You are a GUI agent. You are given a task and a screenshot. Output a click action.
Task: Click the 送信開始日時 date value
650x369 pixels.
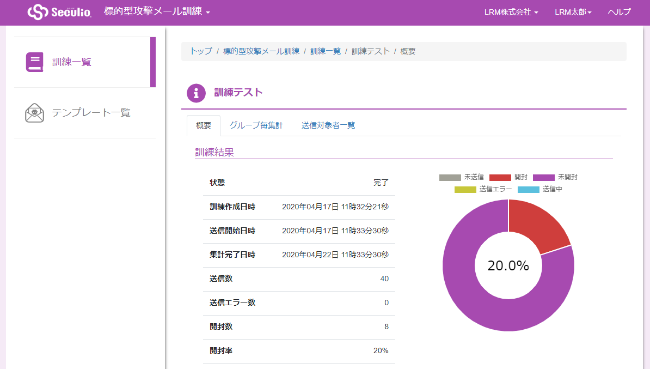pyautogui.click(x=335, y=231)
